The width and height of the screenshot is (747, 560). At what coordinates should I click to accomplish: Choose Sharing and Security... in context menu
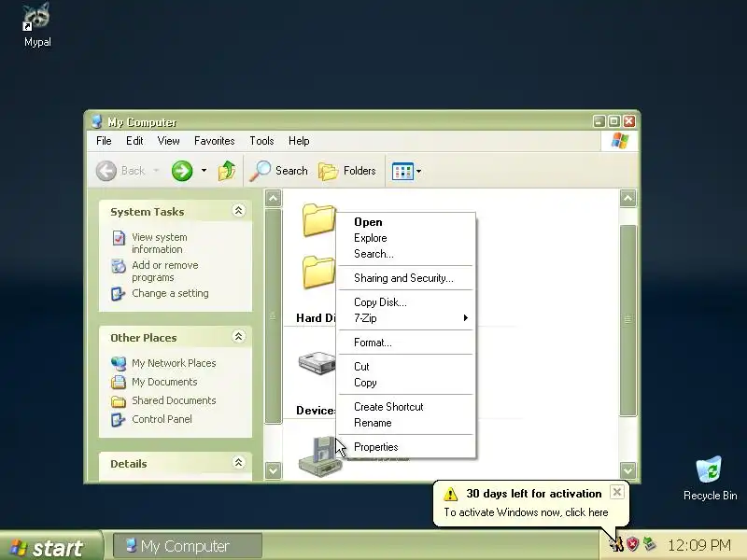(x=406, y=278)
